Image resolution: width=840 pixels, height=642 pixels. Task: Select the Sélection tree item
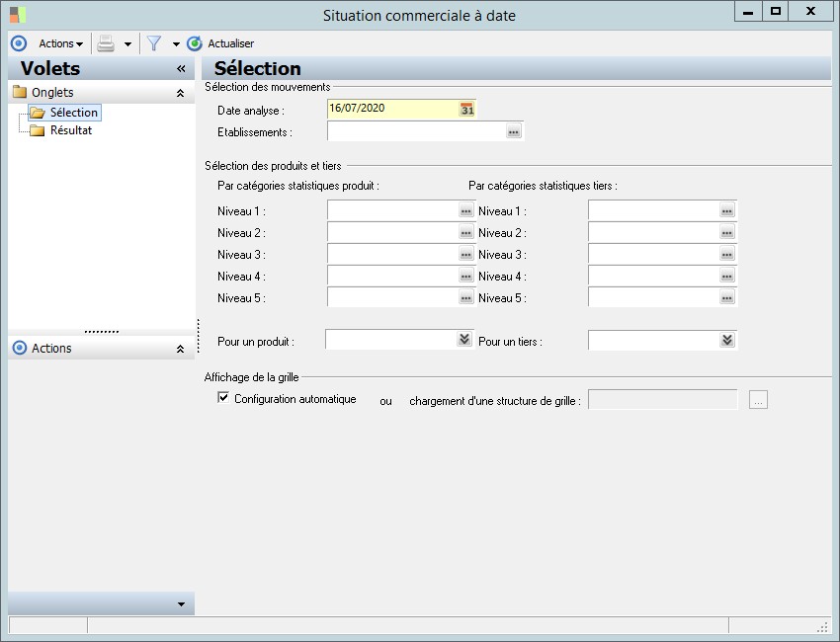tap(73, 113)
